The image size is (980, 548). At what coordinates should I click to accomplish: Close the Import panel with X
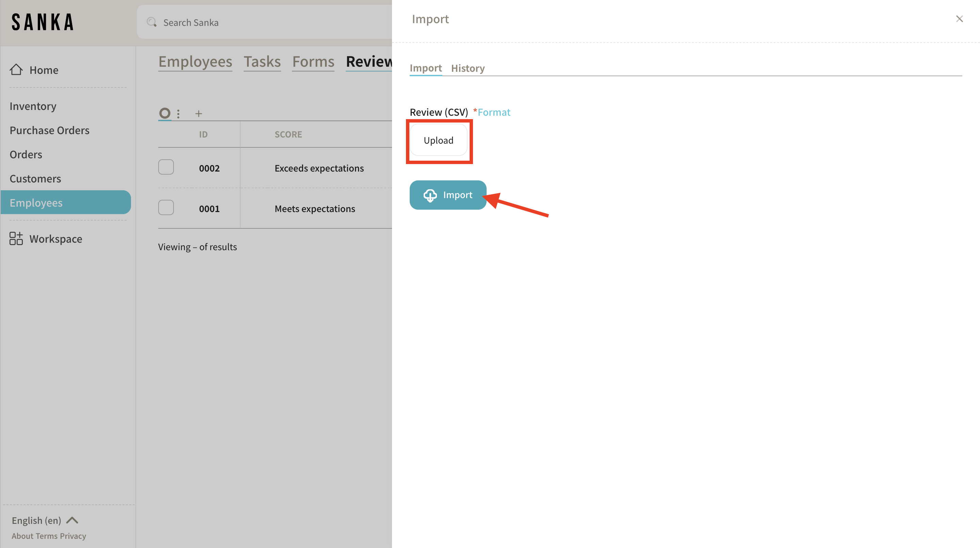click(959, 19)
